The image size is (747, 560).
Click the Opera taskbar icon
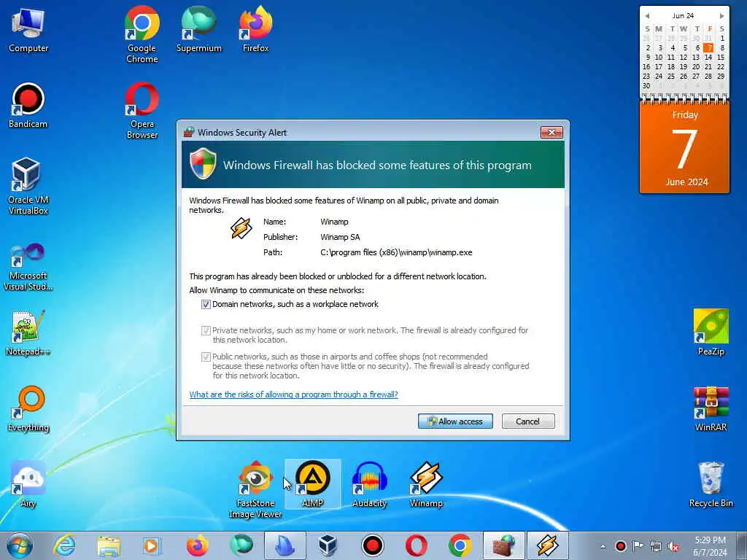point(416,545)
